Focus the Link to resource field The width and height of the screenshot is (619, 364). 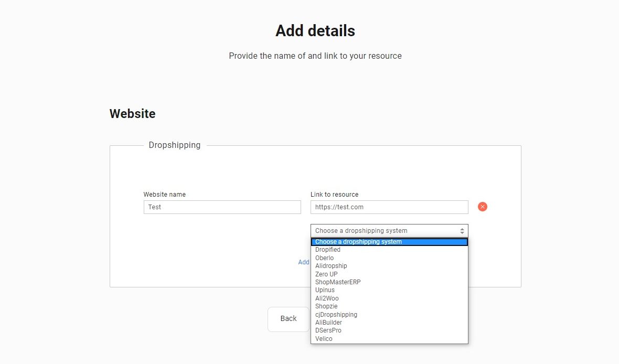[x=389, y=207]
